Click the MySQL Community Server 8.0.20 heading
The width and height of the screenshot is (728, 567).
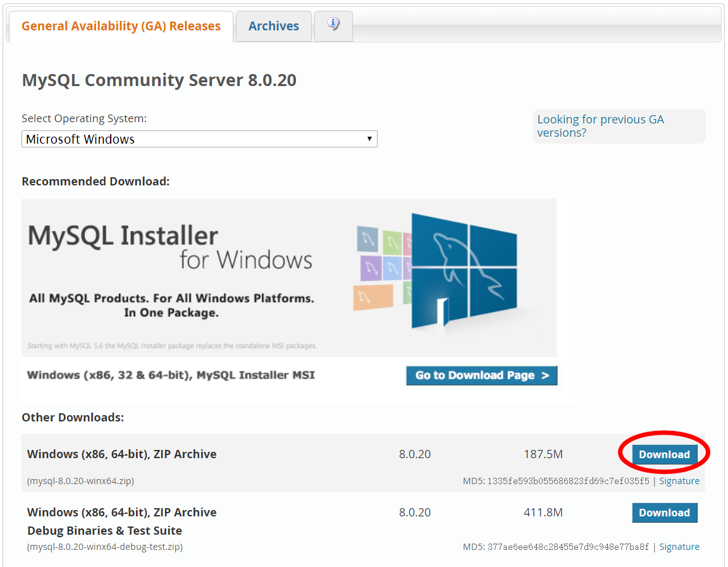(159, 80)
